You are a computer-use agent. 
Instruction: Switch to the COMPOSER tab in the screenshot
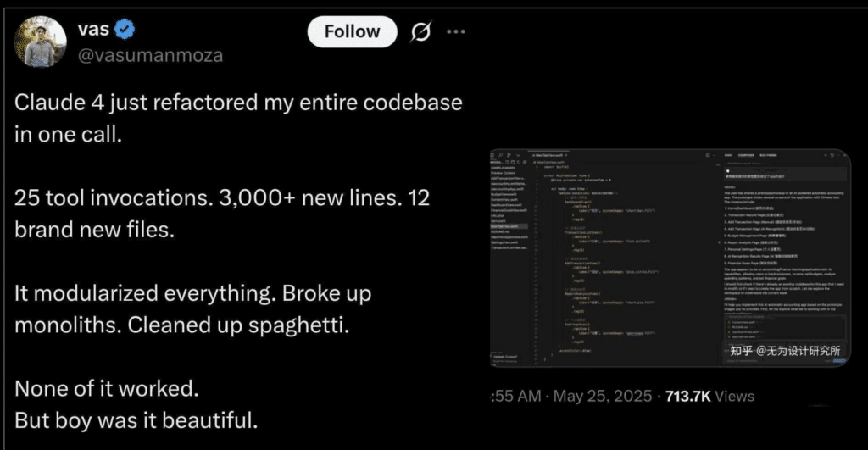point(746,156)
